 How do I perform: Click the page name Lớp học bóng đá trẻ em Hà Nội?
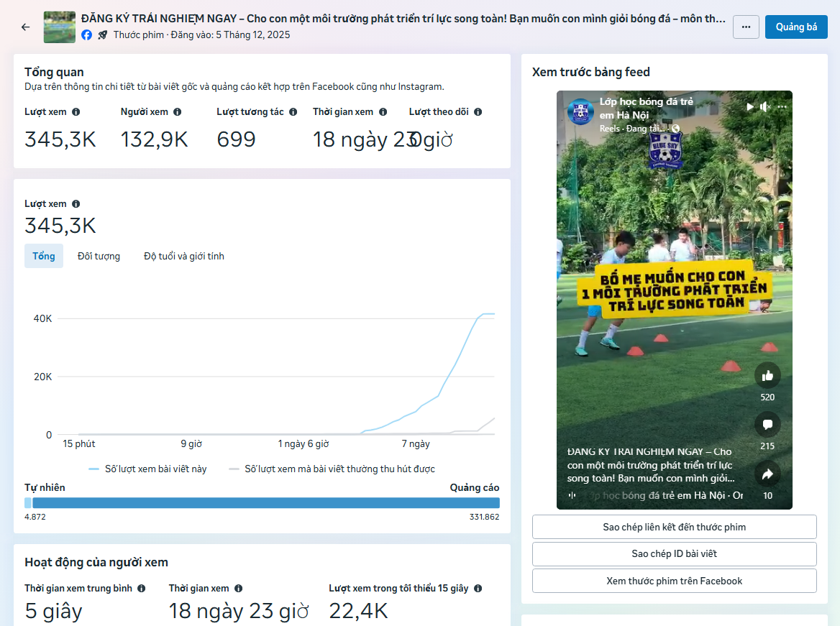(646, 109)
